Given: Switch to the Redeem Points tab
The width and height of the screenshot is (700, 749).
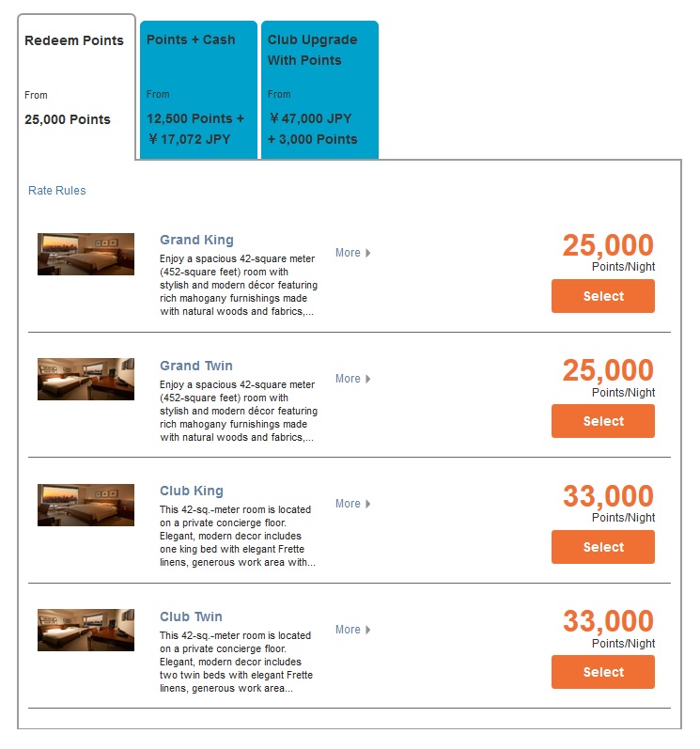Looking at the screenshot, I should point(76,87).
